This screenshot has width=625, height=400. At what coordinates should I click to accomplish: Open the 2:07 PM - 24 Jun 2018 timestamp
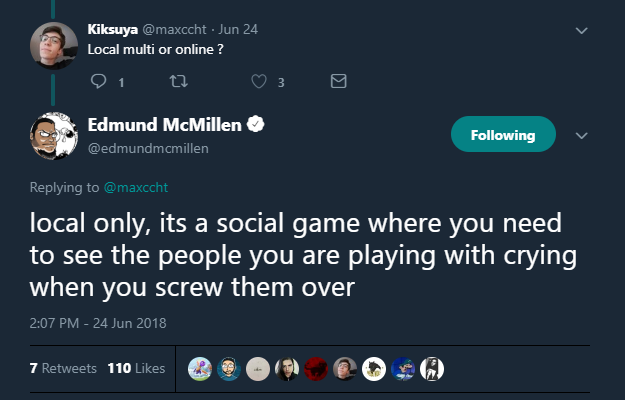pos(89,322)
